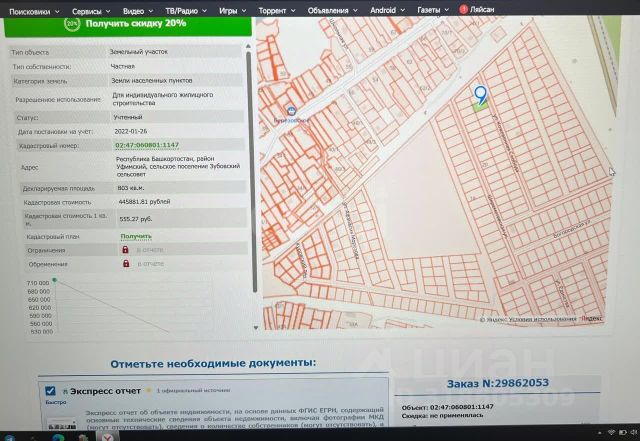Click the Земельный участок value
This screenshot has height=441, width=640.
tap(139, 52)
